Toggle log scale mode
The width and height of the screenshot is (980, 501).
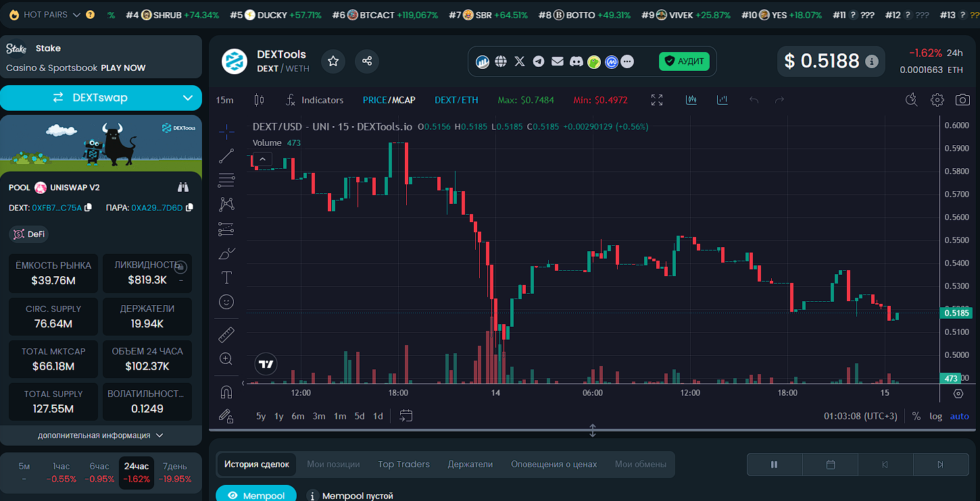tap(935, 416)
